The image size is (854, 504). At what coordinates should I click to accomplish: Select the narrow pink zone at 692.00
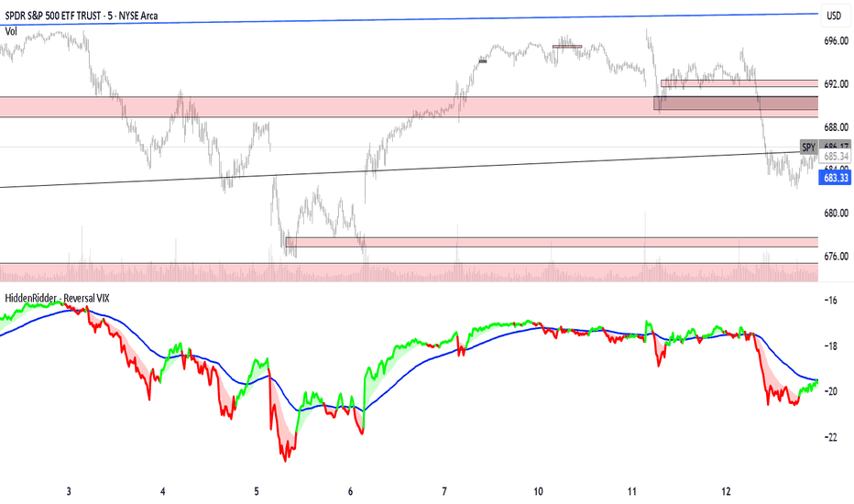click(739, 83)
